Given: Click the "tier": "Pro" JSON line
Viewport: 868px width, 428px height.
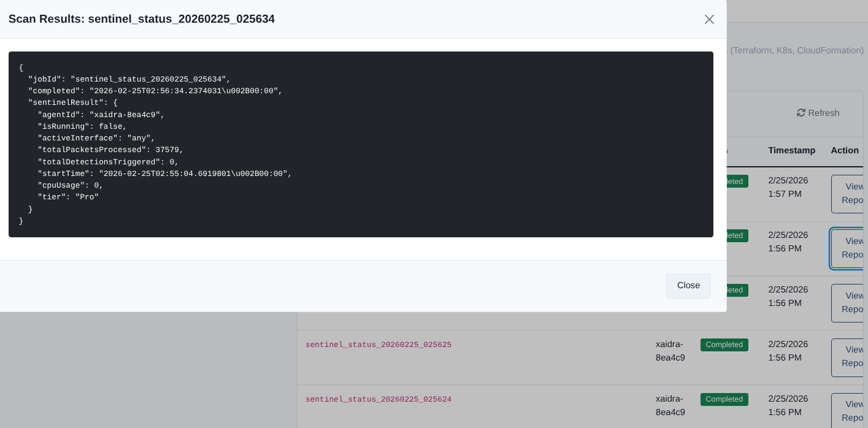Looking at the screenshot, I should tap(68, 197).
